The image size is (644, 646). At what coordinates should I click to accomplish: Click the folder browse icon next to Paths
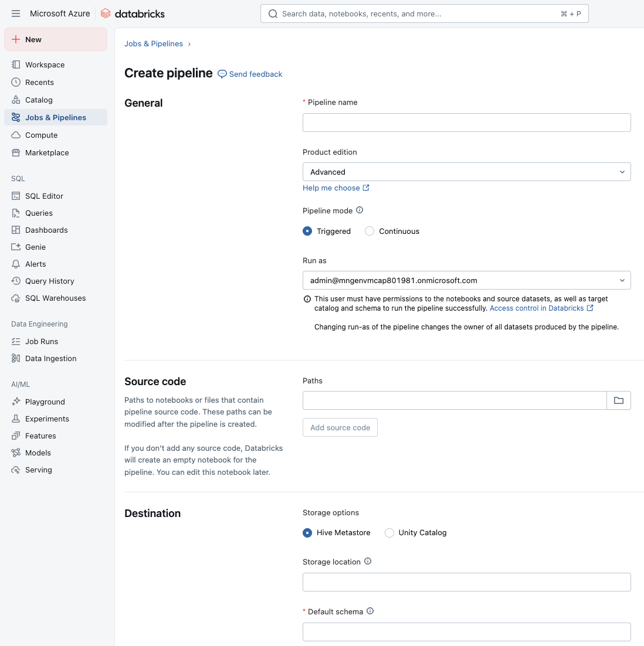pos(619,400)
